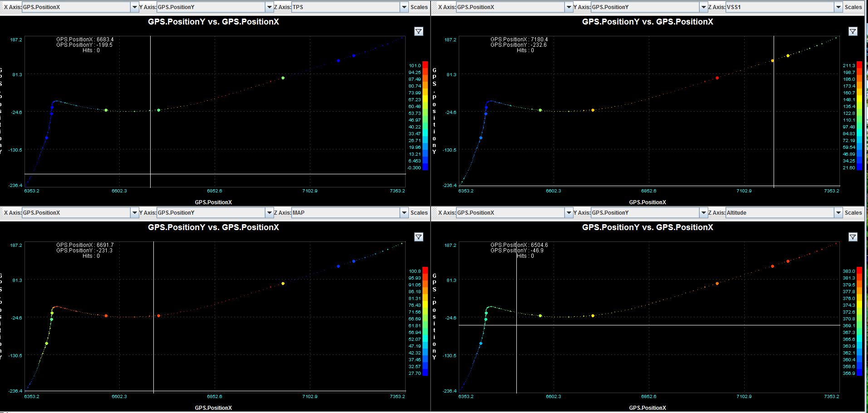Image resolution: width=868 pixels, height=413 pixels.
Task: Open the Z Axis dropdown showing MAP
Action: pos(404,213)
